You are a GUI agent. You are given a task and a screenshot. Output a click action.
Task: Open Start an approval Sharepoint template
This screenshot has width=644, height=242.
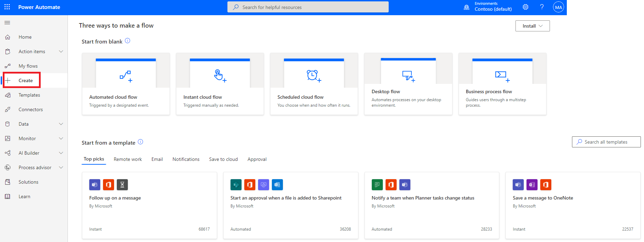(x=290, y=205)
